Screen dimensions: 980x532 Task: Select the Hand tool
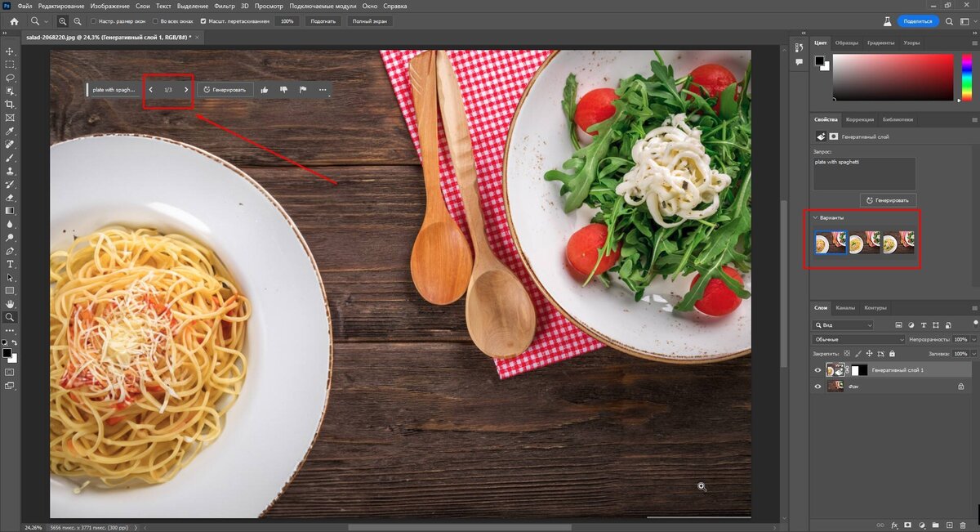(x=11, y=303)
